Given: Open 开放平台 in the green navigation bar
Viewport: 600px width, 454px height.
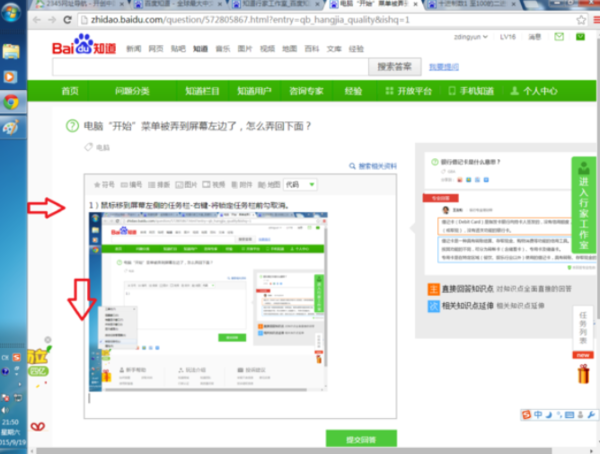Looking at the screenshot, I should coord(409,91).
